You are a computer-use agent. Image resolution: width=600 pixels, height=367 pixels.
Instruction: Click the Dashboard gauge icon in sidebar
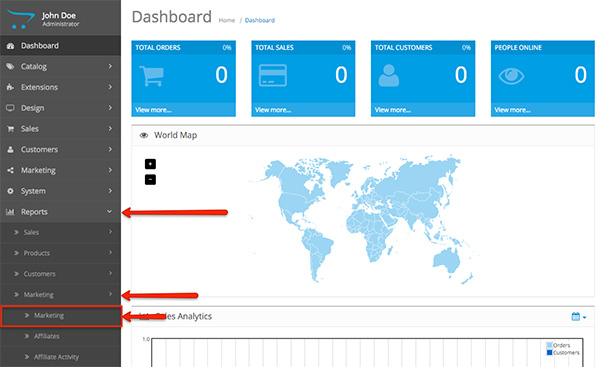click(x=10, y=46)
